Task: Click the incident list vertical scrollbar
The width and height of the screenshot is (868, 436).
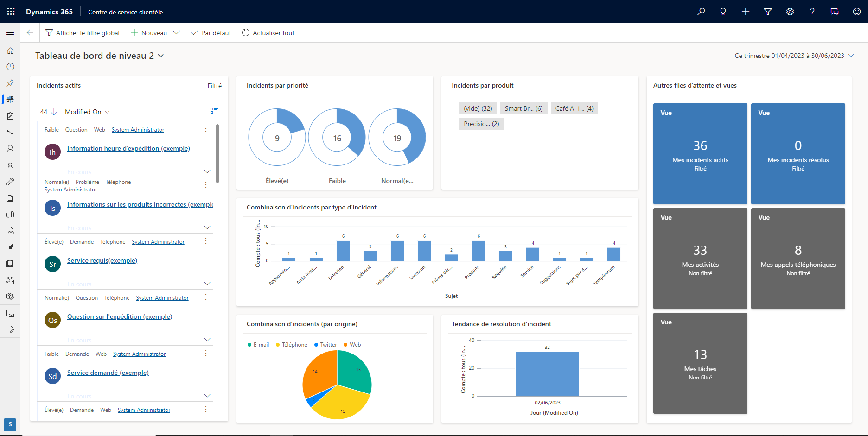Action: coord(217,153)
